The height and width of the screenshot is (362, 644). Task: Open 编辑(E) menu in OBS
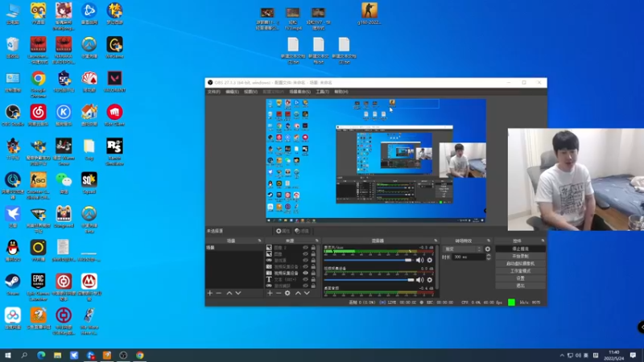point(232,92)
